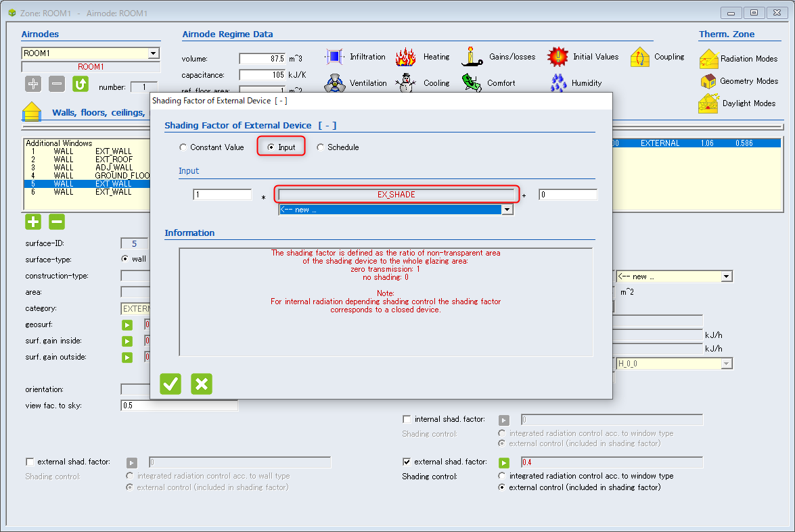Open Radiation Modes icon

708,59
